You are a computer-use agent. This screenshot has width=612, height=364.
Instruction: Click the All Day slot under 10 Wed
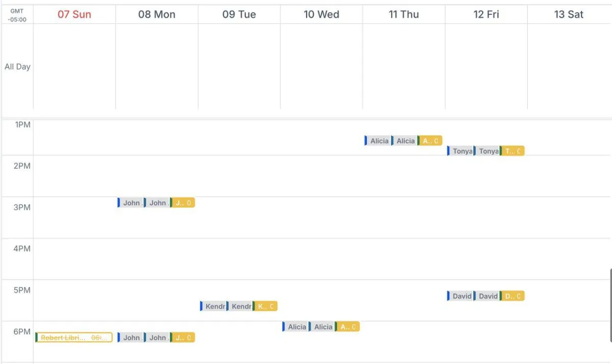(x=321, y=66)
